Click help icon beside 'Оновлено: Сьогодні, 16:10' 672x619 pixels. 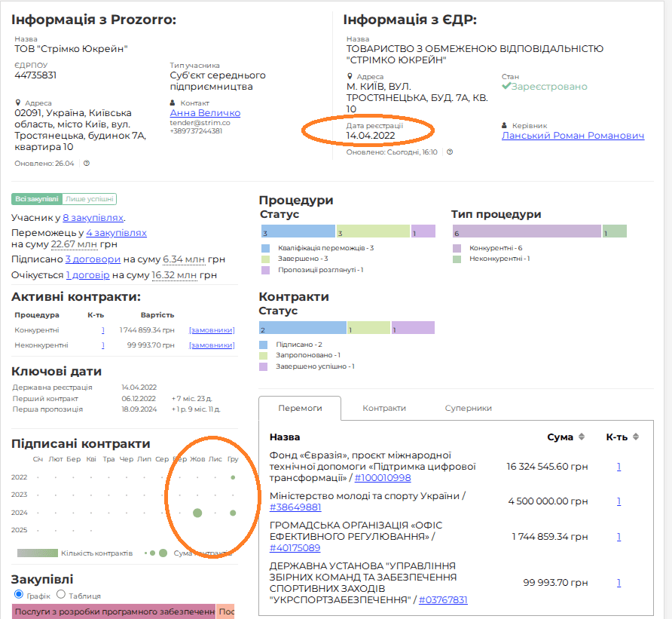click(450, 152)
